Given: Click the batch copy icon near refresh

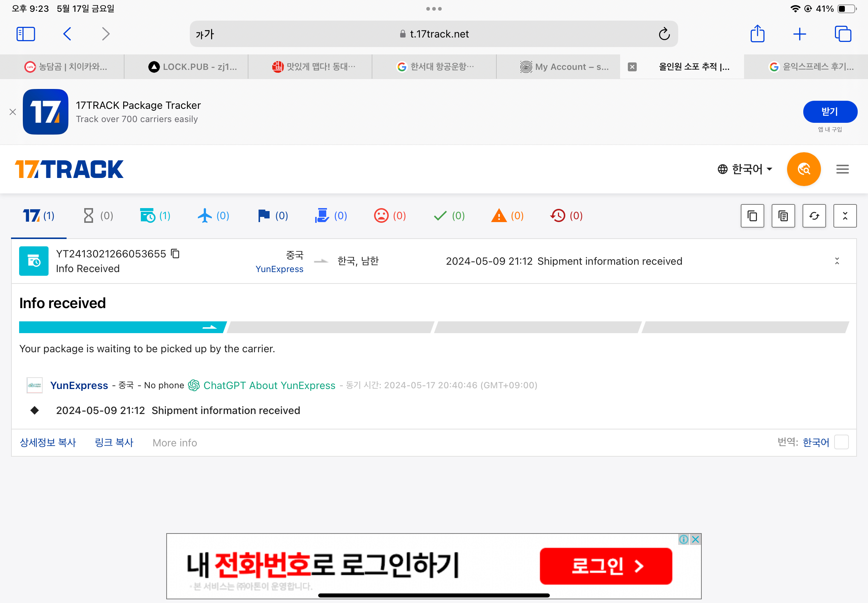Looking at the screenshot, I should (783, 215).
